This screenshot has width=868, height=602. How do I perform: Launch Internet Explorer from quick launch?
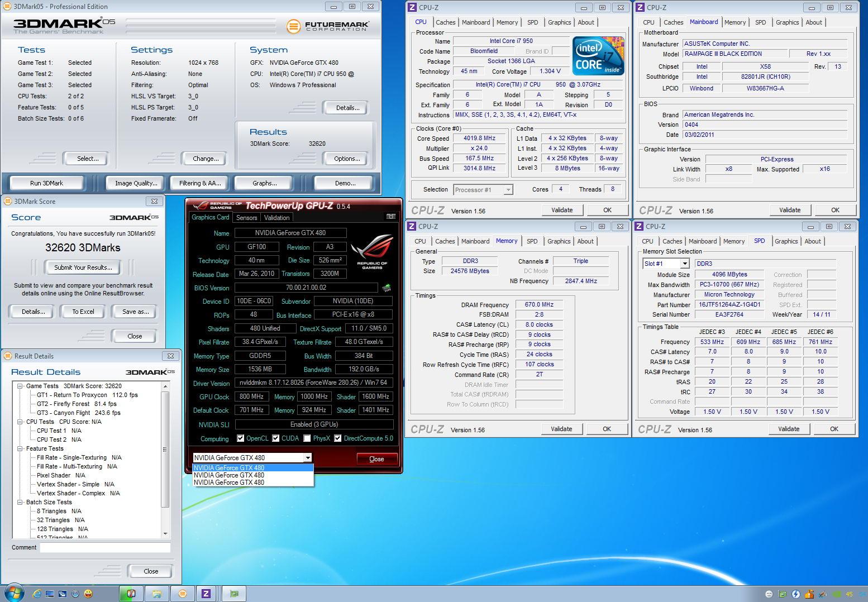(x=37, y=594)
